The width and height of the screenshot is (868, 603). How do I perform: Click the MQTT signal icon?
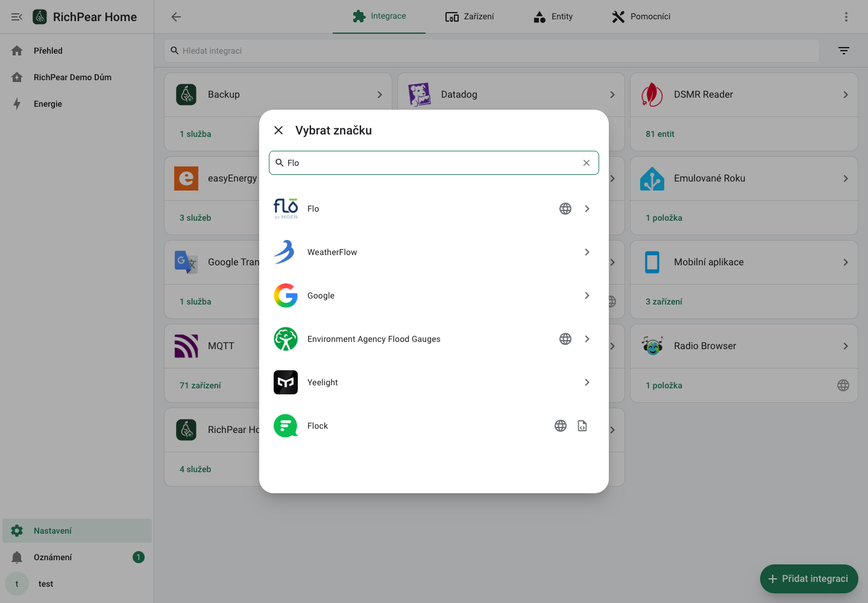click(x=186, y=346)
